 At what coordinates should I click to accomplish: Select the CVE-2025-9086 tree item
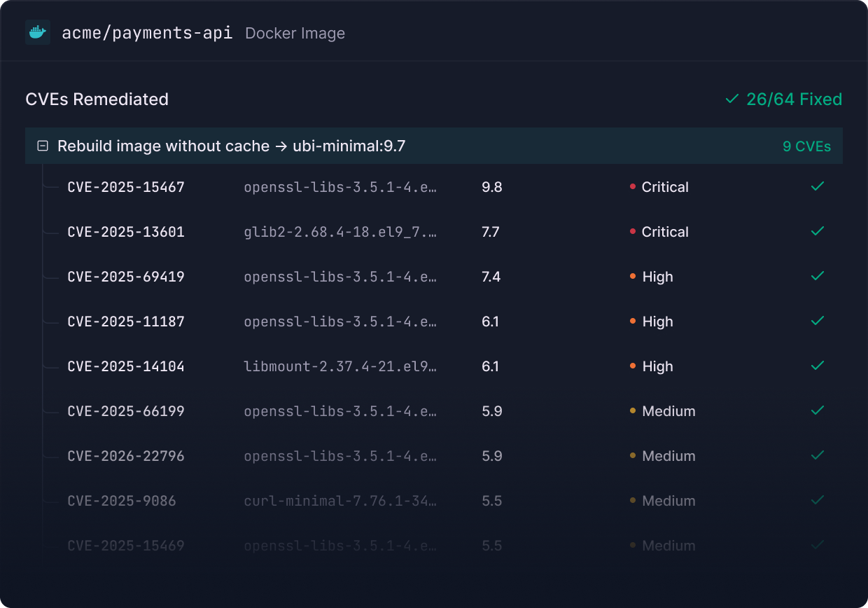coord(122,501)
